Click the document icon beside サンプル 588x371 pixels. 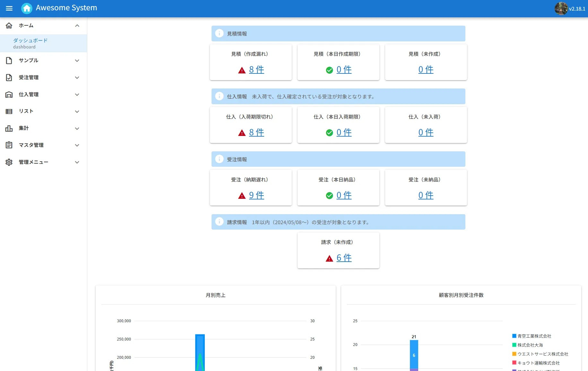[9, 60]
